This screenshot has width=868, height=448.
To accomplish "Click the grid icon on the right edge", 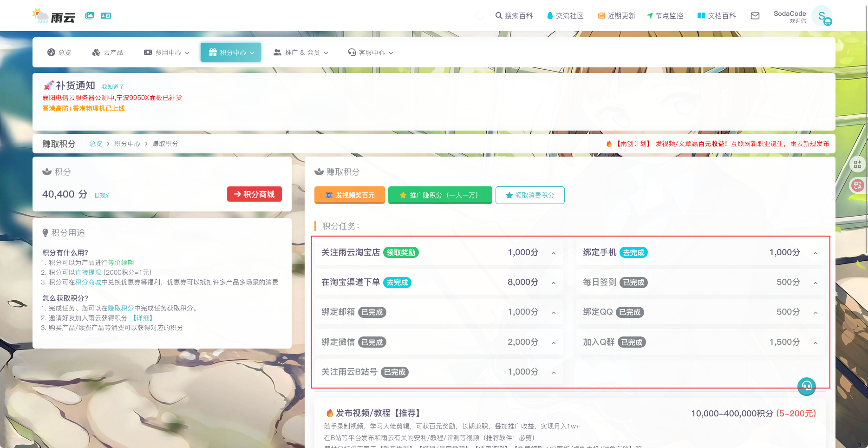I will click(x=858, y=164).
